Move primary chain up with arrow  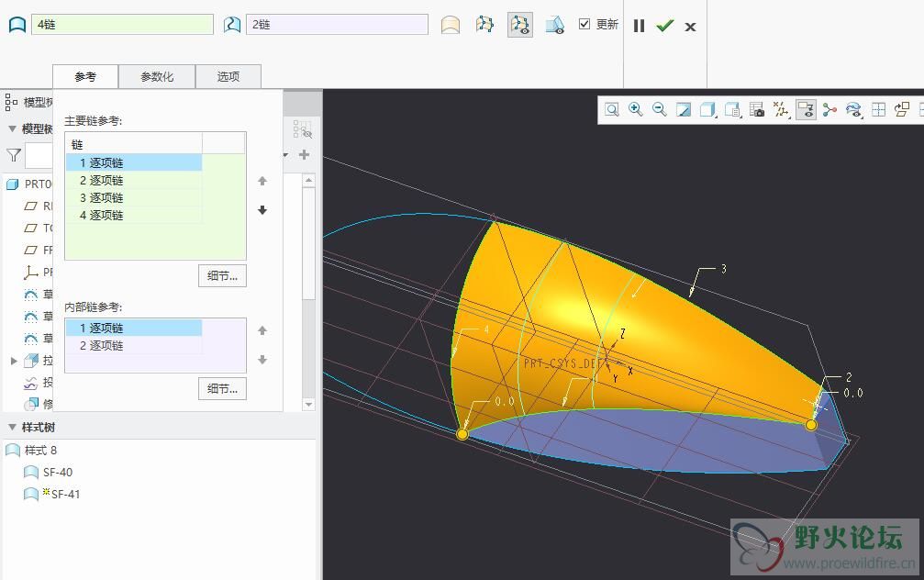(262, 181)
